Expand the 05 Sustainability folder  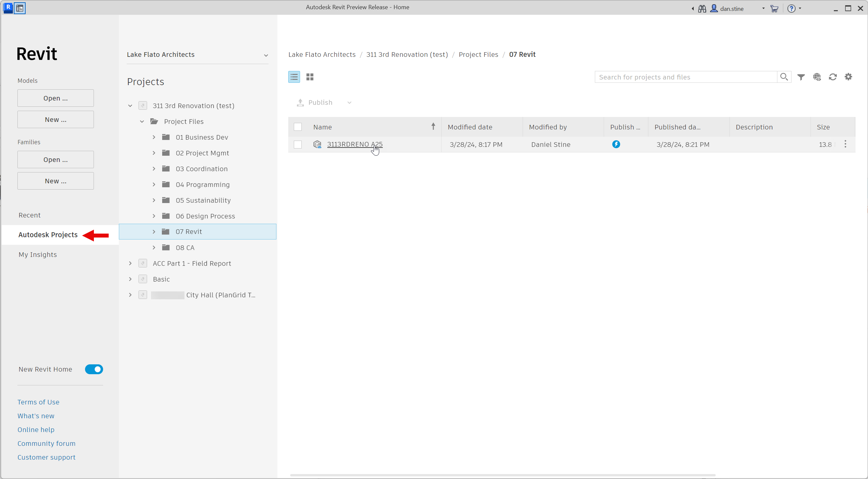pyautogui.click(x=154, y=200)
